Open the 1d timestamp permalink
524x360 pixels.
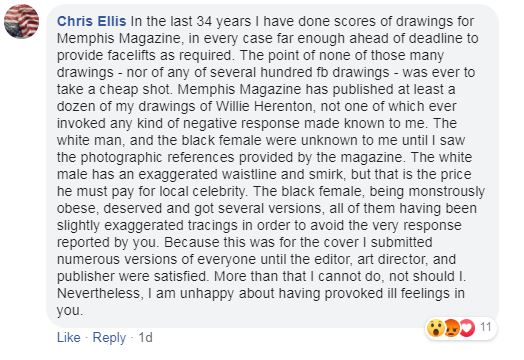[146, 337]
